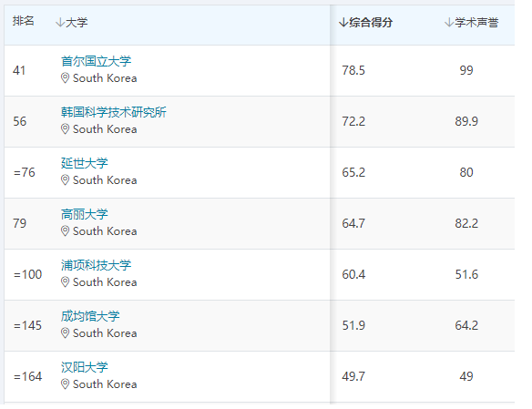Open 汉阳大学 university link
The height and width of the screenshot is (409, 532).
coord(85,367)
